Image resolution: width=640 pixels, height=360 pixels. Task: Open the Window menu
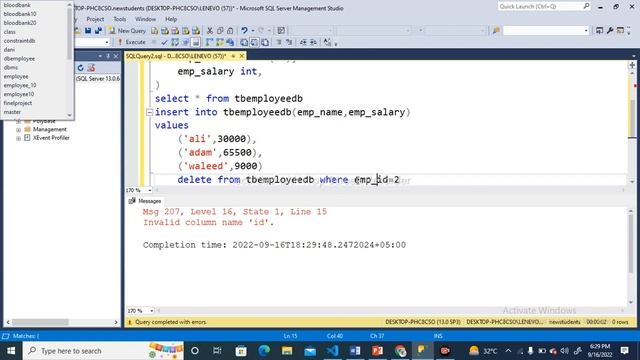pos(145,19)
